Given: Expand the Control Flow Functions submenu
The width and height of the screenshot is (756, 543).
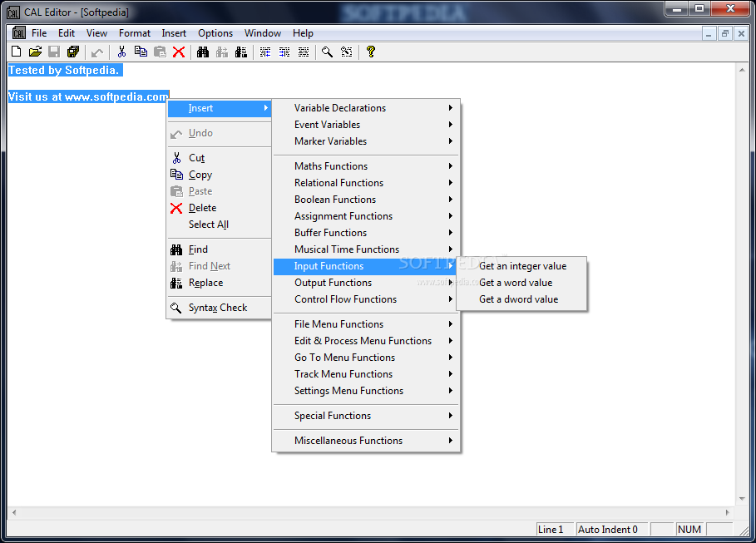Looking at the screenshot, I should [366, 299].
